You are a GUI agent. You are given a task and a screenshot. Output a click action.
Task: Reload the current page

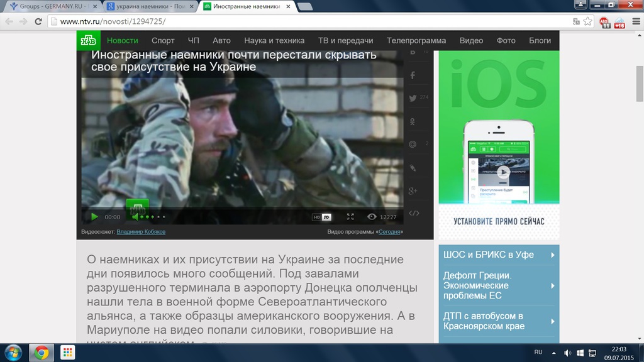pos(38,21)
